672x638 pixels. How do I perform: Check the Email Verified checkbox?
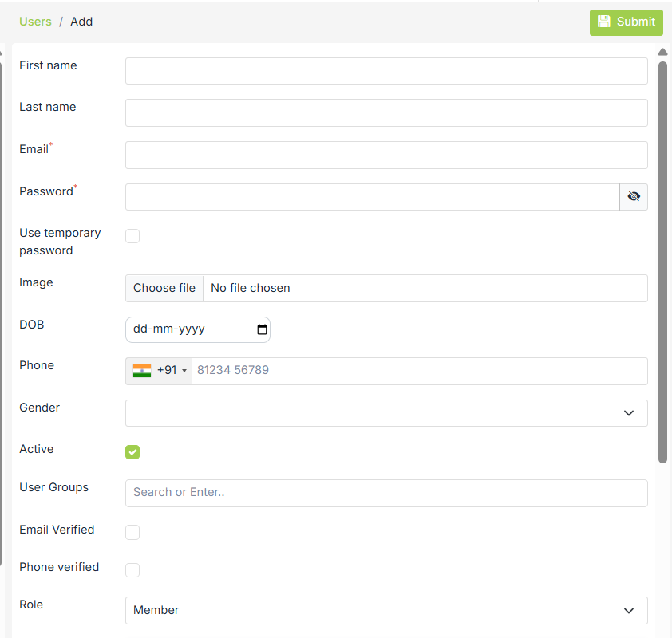pyautogui.click(x=132, y=532)
